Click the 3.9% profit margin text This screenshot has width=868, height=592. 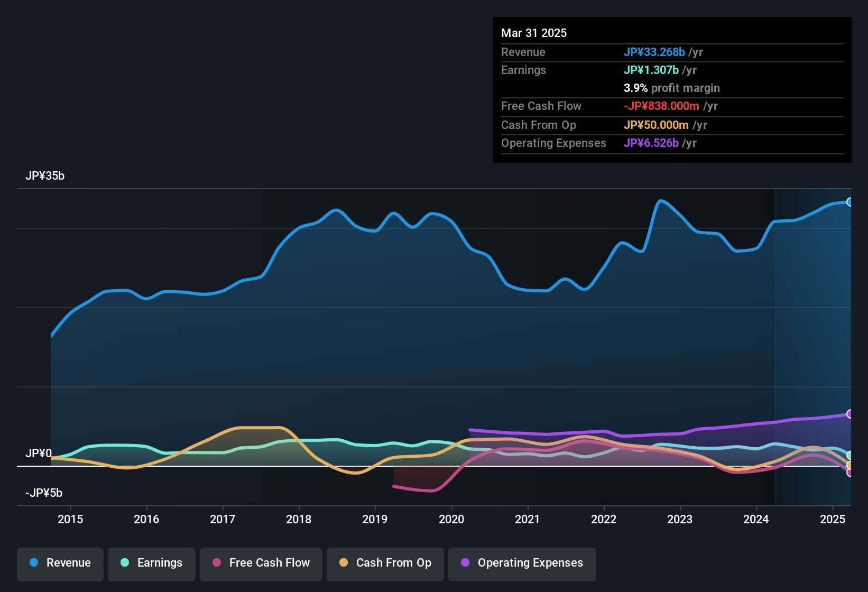(x=672, y=88)
